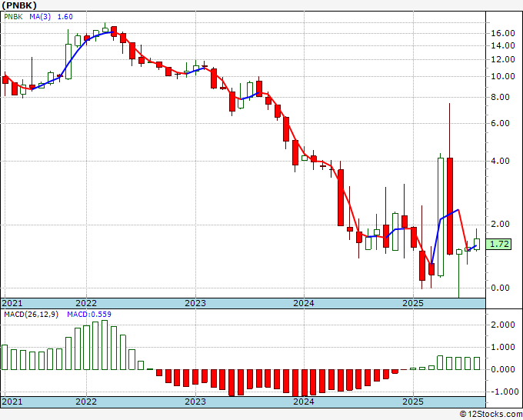Click the 12.00 price axis label
The height and width of the screenshot is (420, 523).
click(x=503, y=60)
